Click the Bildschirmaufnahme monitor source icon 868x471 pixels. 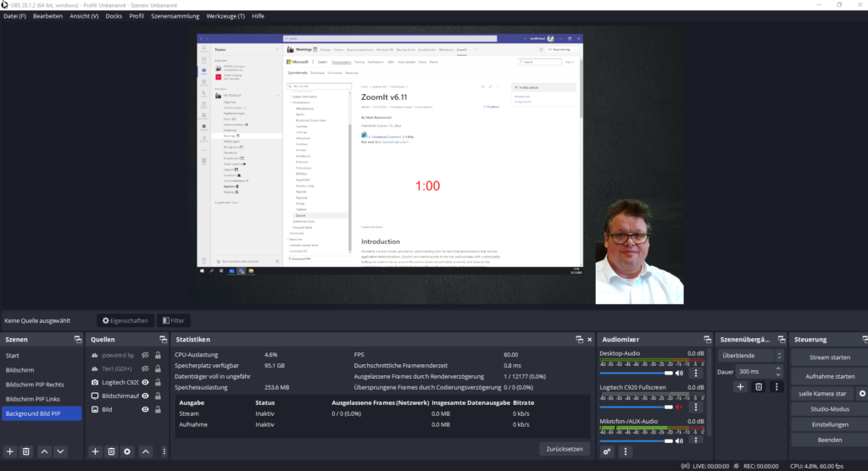coord(95,396)
